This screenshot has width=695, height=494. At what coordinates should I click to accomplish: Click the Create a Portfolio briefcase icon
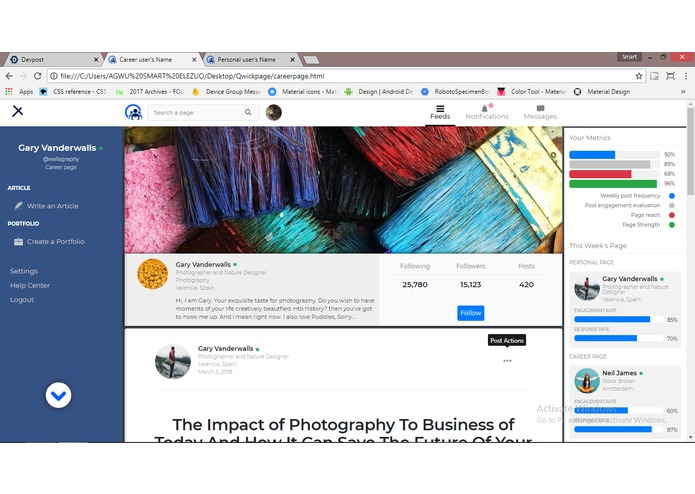(x=18, y=241)
